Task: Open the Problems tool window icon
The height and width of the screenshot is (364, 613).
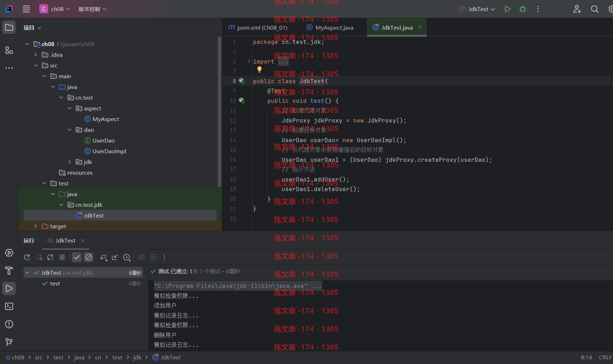Action: click(9, 324)
